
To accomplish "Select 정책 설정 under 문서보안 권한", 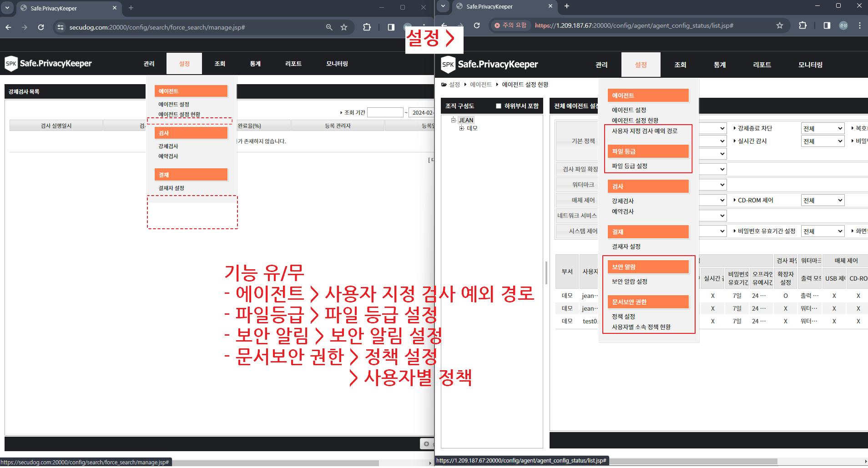I will point(623,317).
